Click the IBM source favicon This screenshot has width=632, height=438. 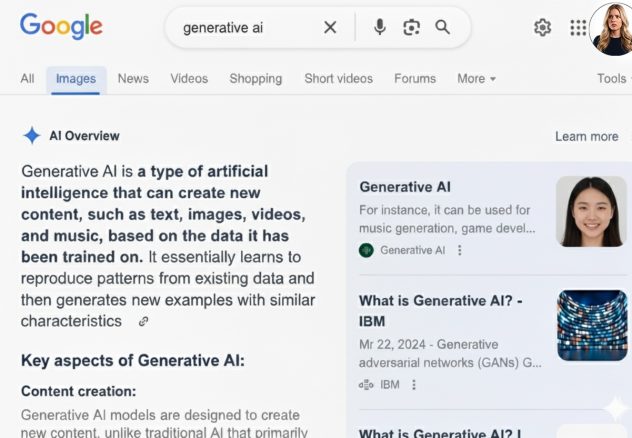click(366, 385)
